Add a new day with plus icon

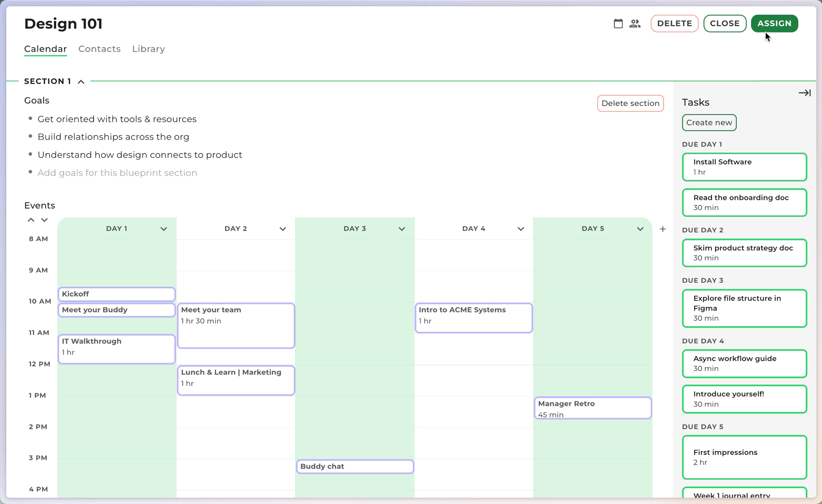pos(663,229)
